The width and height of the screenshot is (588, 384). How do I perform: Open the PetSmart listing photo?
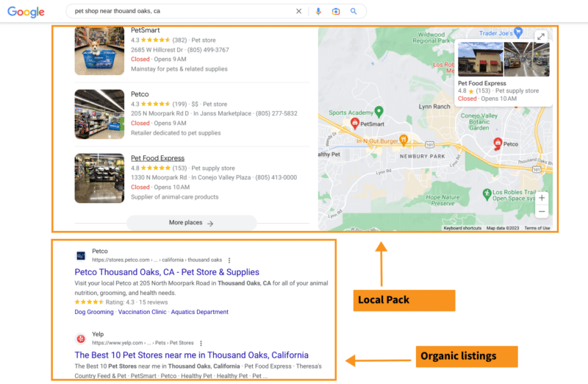tap(99, 50)
